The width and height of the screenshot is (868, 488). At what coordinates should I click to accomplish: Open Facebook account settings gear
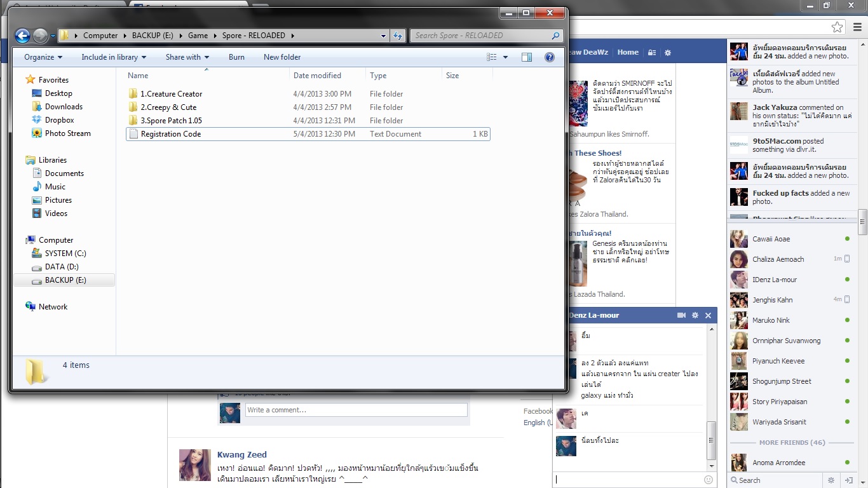click(668, 53)
